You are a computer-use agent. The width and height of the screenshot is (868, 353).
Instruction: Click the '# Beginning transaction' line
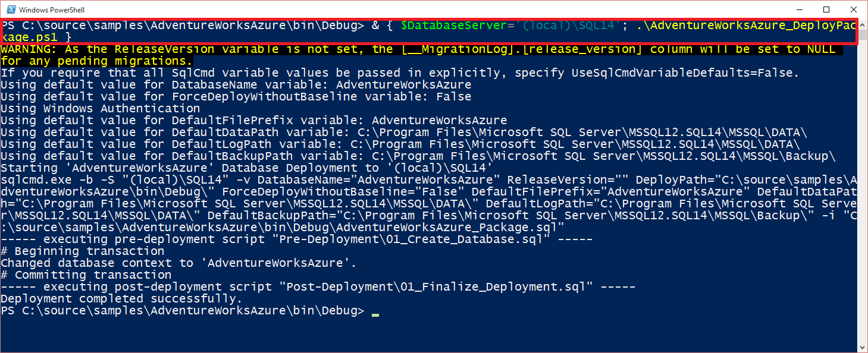pyautogui.click(x=82, y=251)
